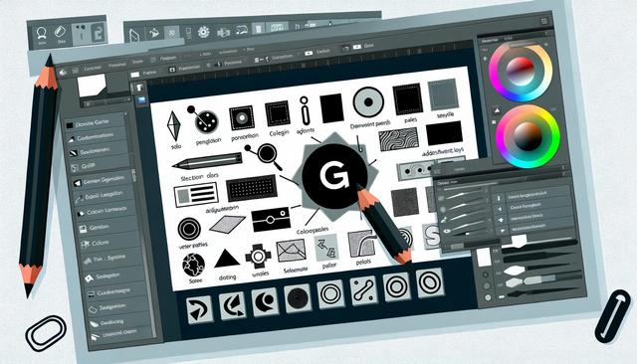Viewport: 637px width, 364px height.
Task: Click the window button at top-right corner
Action: point(544,21)
